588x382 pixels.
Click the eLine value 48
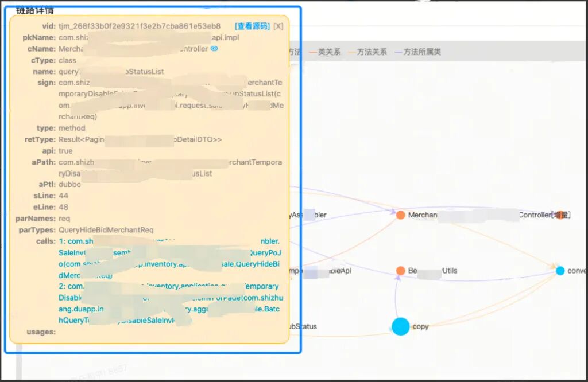[63, 207]
